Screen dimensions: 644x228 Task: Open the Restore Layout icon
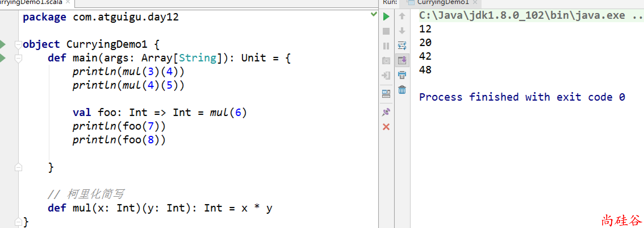tap(386, 94)
